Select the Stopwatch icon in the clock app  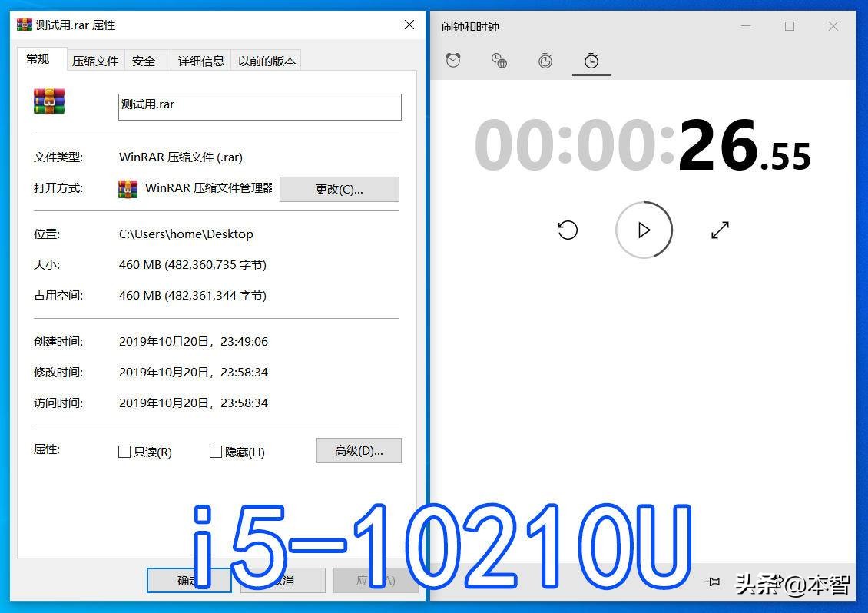click(x=591, y=60)
